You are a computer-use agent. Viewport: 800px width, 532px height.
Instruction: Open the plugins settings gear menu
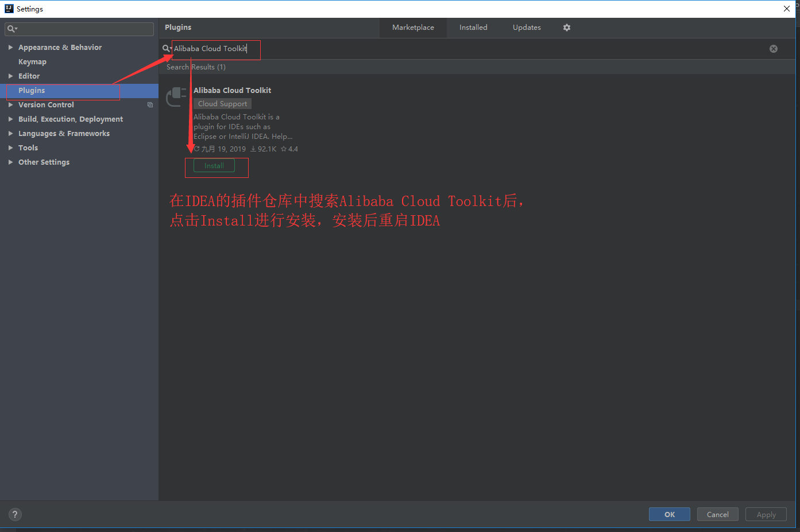point(567,28)
